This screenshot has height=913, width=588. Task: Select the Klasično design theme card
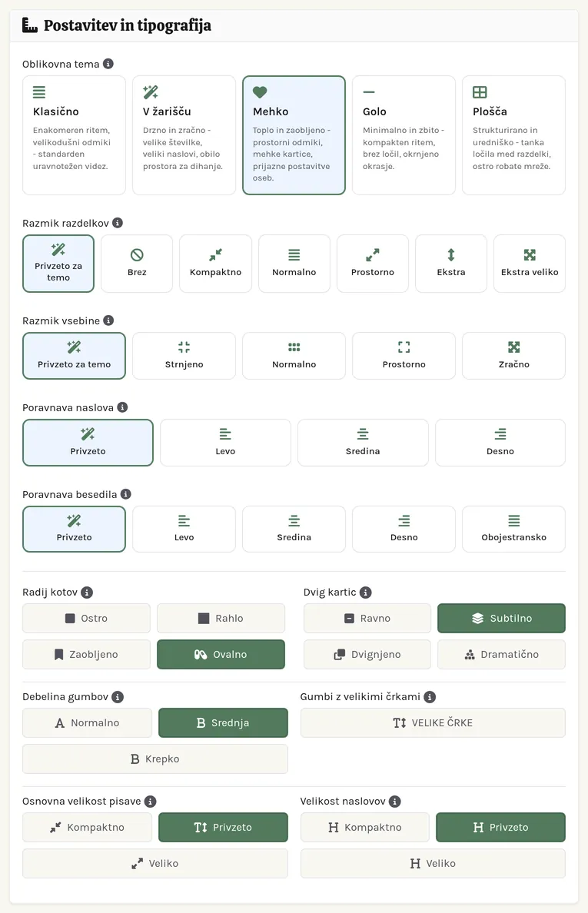tap(74, 135)
